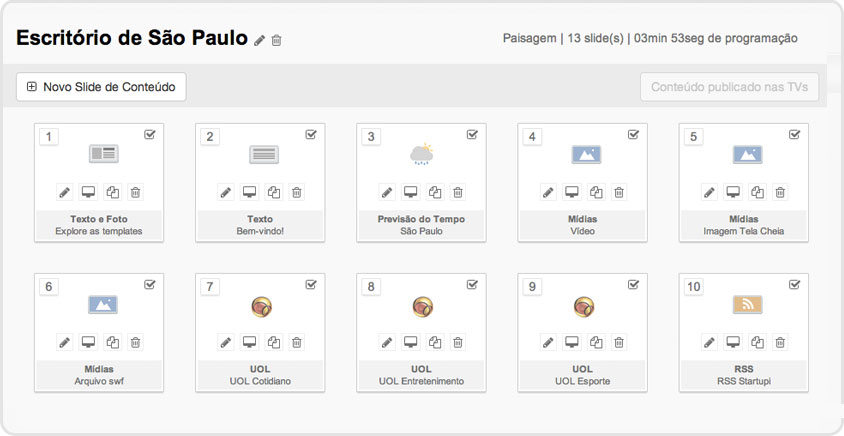Preview slide 9 UOL Esporte on monitor
Viewport: 844px width, 436px height.
pyautogui.click(x=572, y=342)
